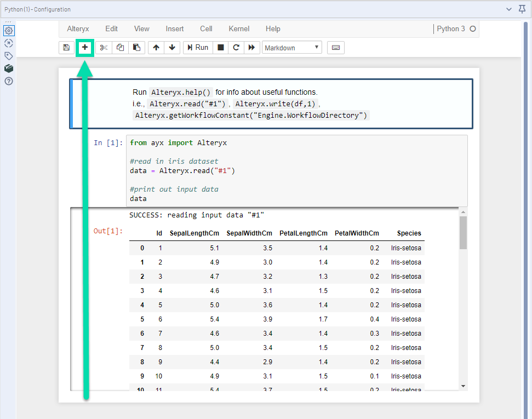Pin the Configuration window
The image size is (532, 419).
522,9
